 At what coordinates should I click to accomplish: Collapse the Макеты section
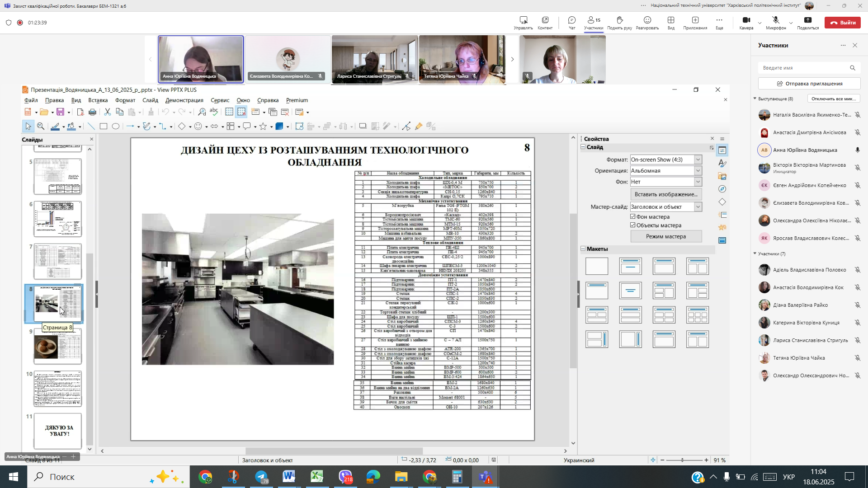(x=583, y=249)
